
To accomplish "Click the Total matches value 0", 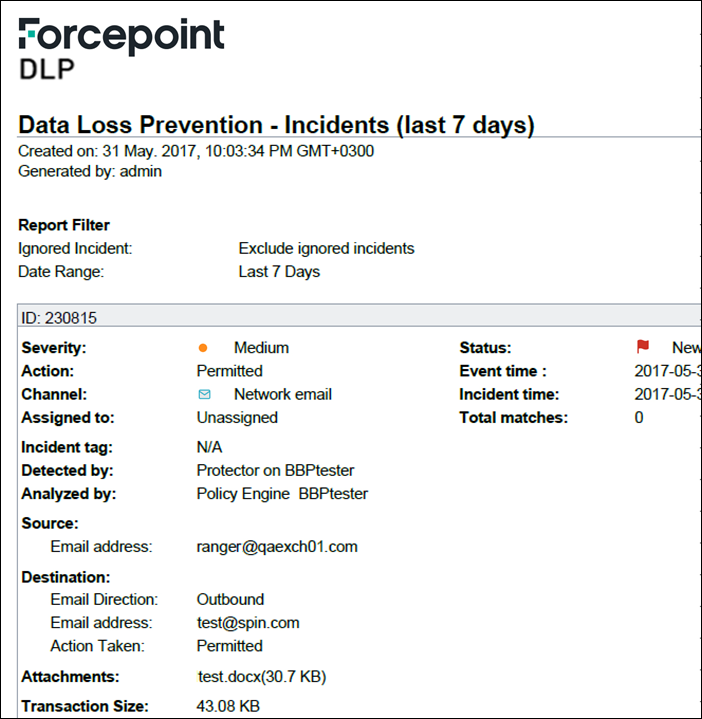I will 639,417.
